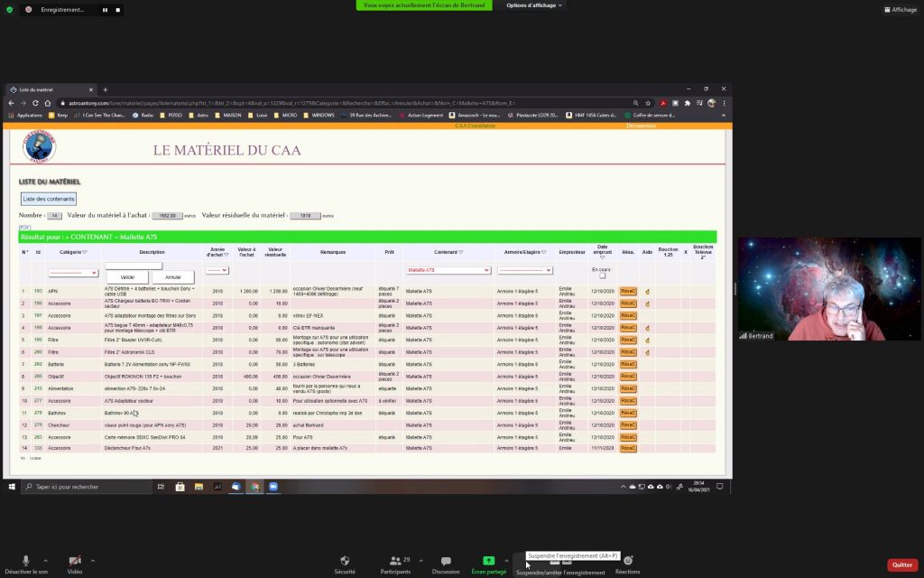Open the Sécurité shield icon
Screen dimensions: 924x578
tap(345, 560)
